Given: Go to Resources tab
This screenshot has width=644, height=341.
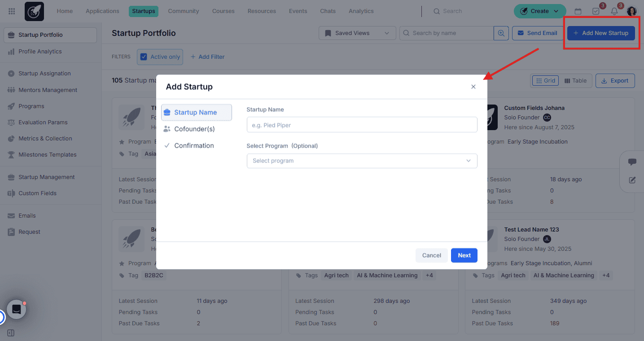Looking at the screenshot, I should click(262, 11).
